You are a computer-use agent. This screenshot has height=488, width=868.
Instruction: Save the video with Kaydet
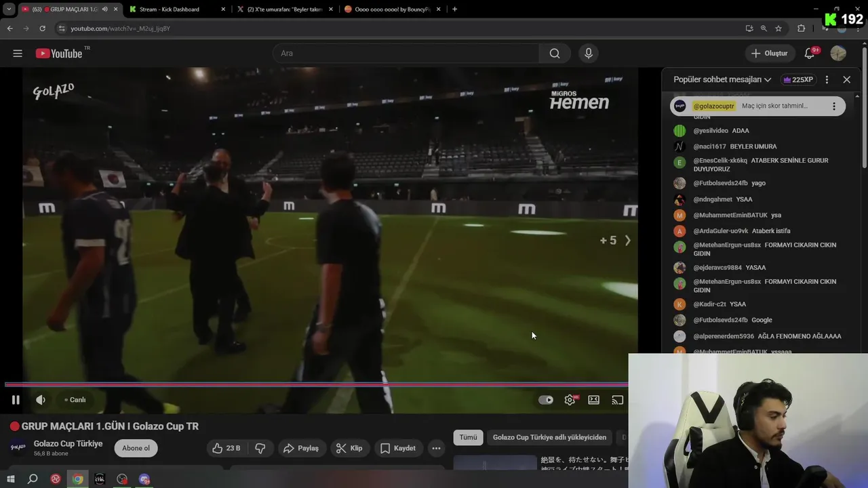coord(398,448)
